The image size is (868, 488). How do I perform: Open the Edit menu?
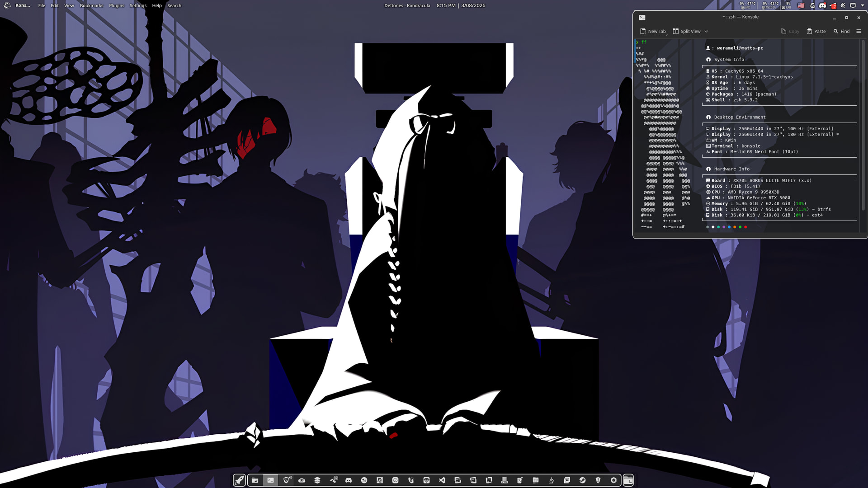(x=55, y=5)
